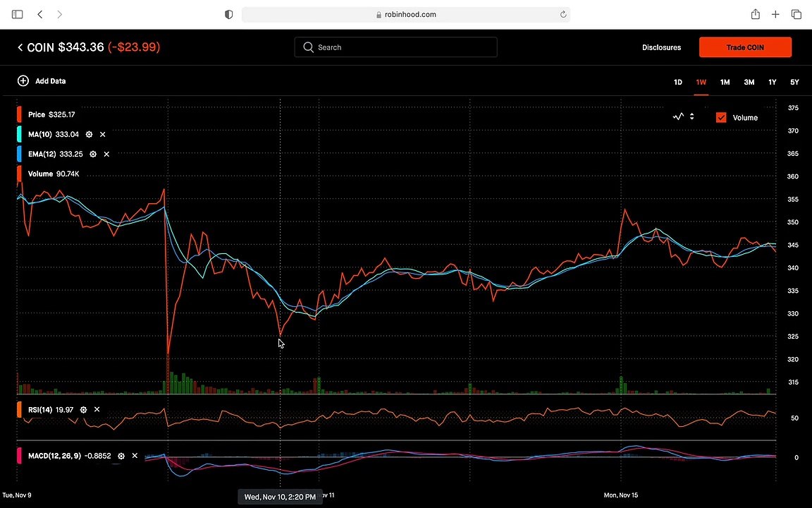Open the Safari share icon
Screen dimensions: 812x508
point(756,14)
